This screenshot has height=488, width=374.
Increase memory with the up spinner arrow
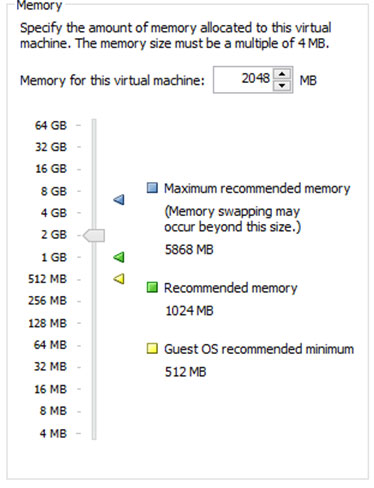click(282, 74)
